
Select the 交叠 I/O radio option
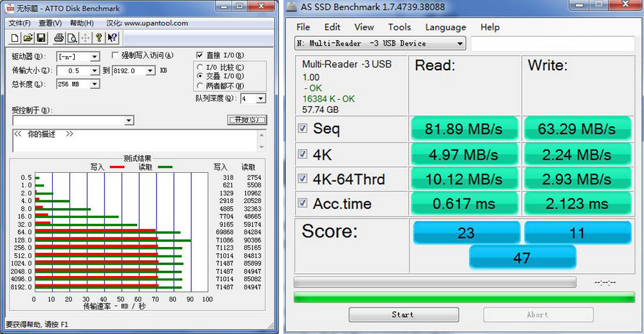[x=200, y=76]
